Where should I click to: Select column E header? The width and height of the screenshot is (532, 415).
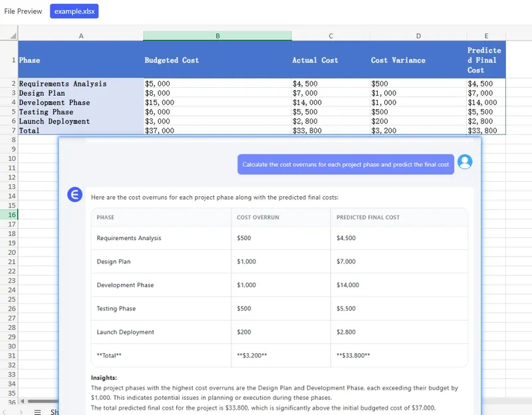tap(486, 36)
